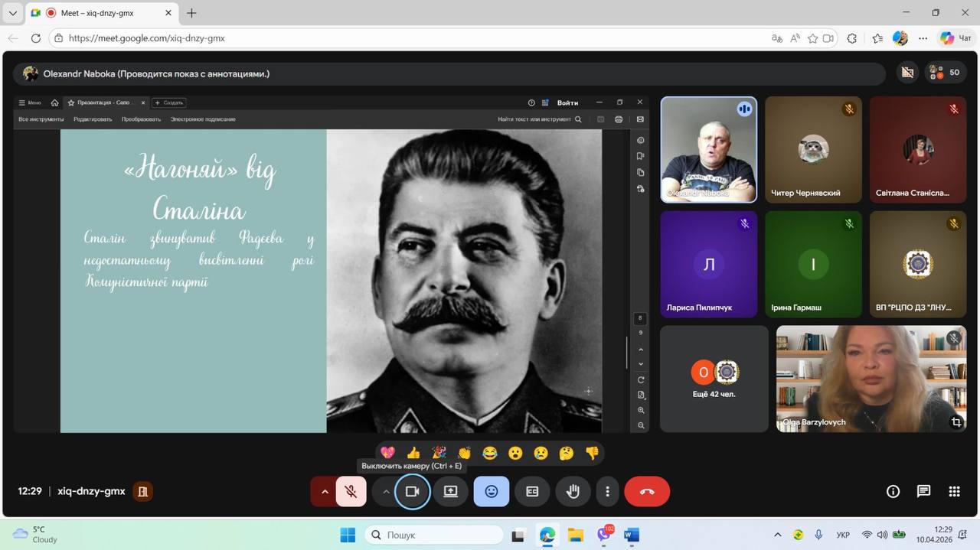
Task: Send the heart reaction emoji
Action: [388, 453]
